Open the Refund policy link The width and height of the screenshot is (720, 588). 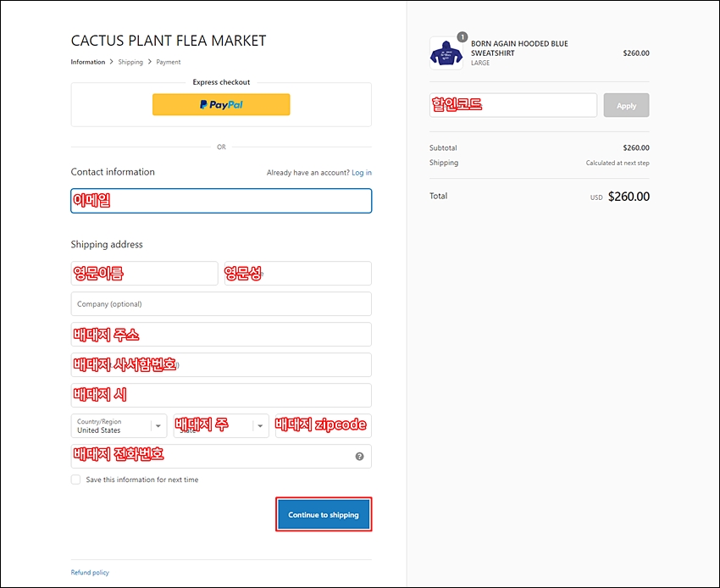(x=90, y=573)
